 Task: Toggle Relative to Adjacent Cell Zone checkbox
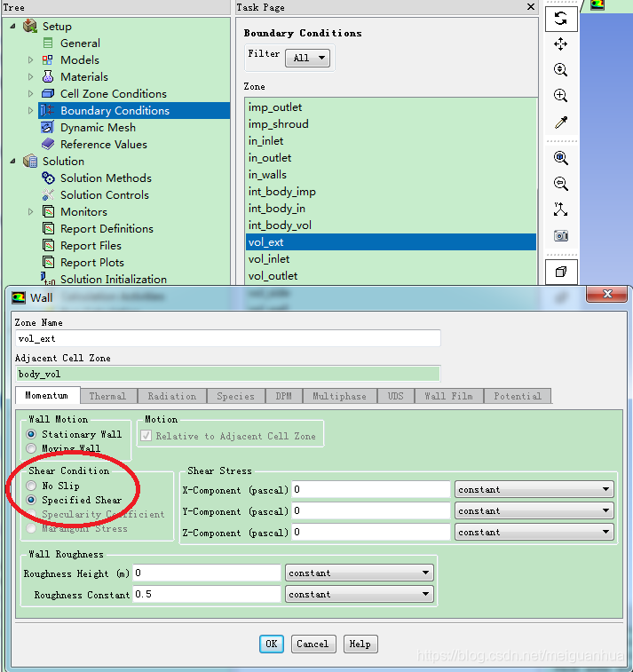coord(146,436)
